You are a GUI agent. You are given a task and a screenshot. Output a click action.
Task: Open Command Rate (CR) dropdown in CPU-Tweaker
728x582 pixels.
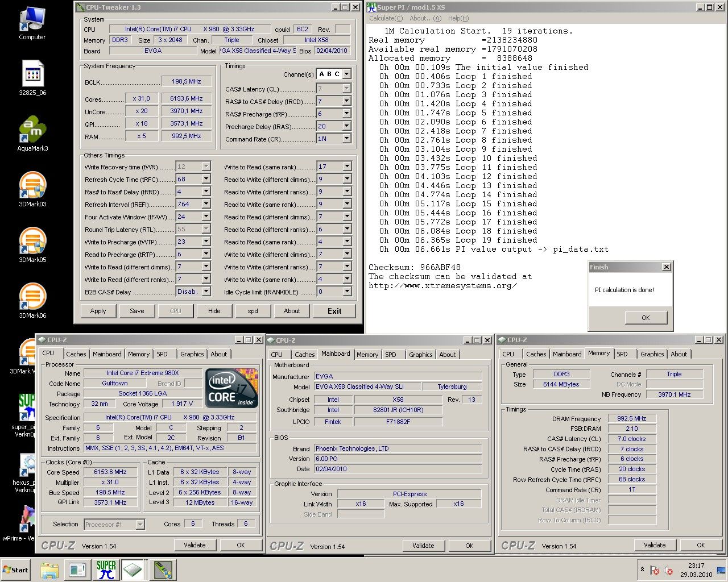pos(346,139)
